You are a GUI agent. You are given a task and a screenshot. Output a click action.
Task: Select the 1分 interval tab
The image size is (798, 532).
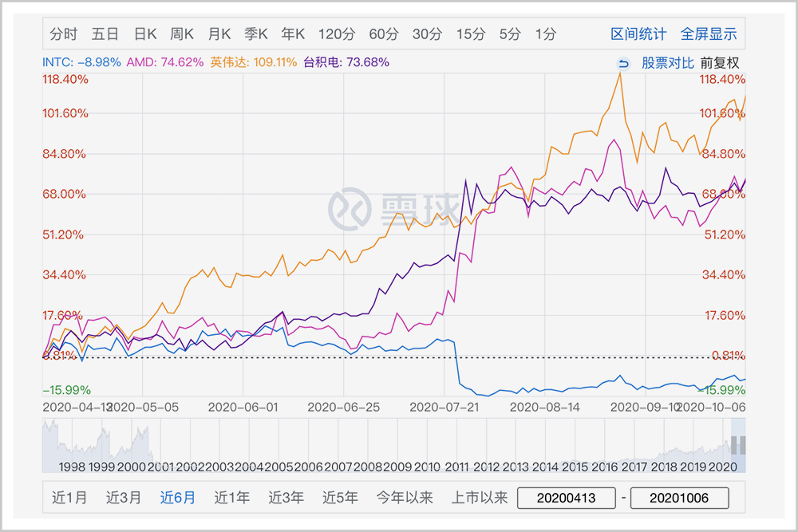pyautogui.click(x=546, y=34)
